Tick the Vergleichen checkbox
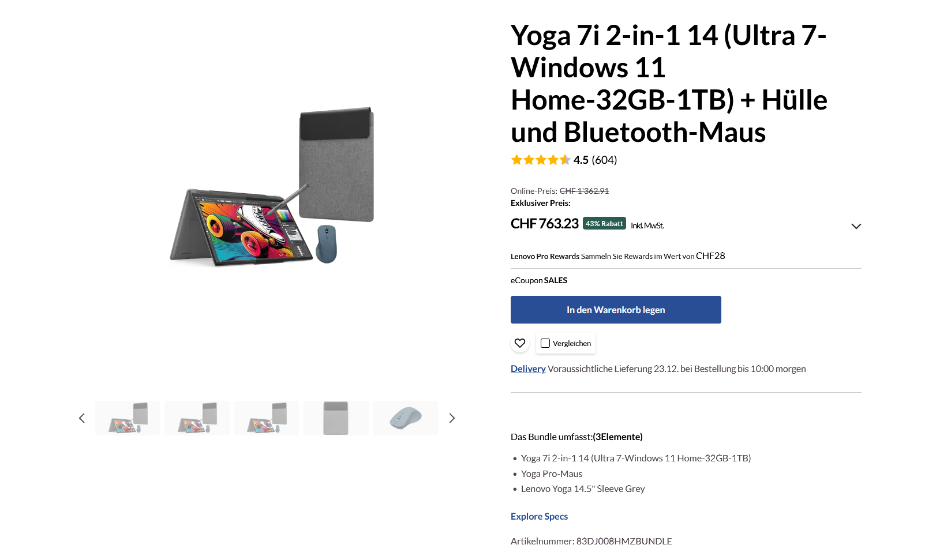Screen dimensions: 936x560 pyautogui.click(x=545, y=343)
